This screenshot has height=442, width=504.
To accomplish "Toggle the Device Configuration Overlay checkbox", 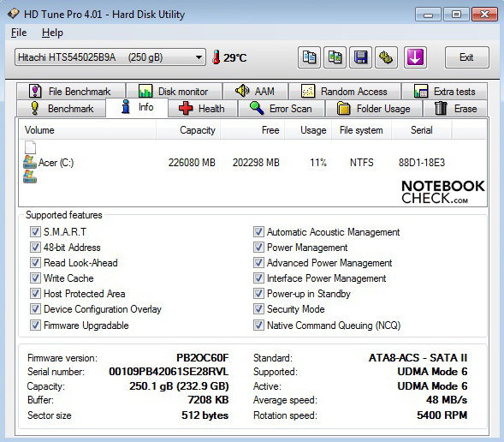I will coord(35,309).
